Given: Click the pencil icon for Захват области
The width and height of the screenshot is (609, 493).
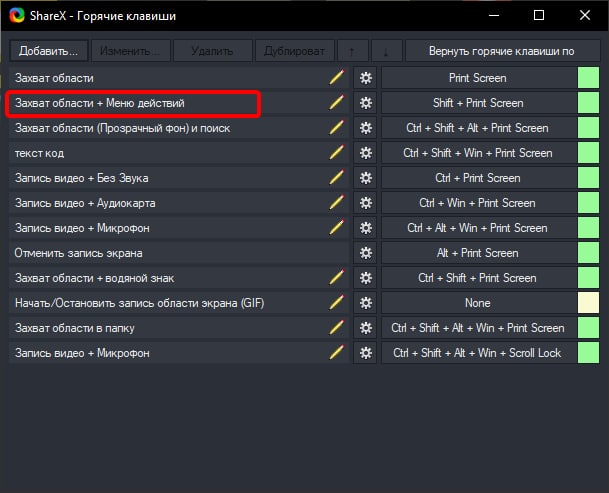Looking at the screenshot, I should (336, 78).
